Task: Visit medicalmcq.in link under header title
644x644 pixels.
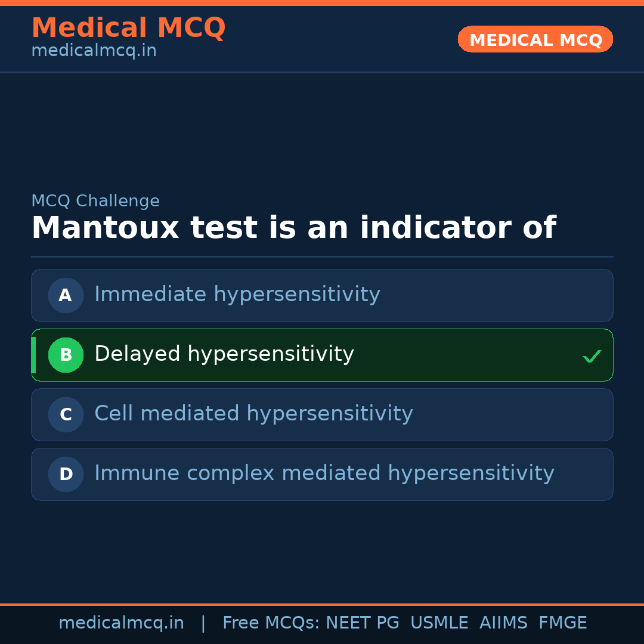Action: 94,51
